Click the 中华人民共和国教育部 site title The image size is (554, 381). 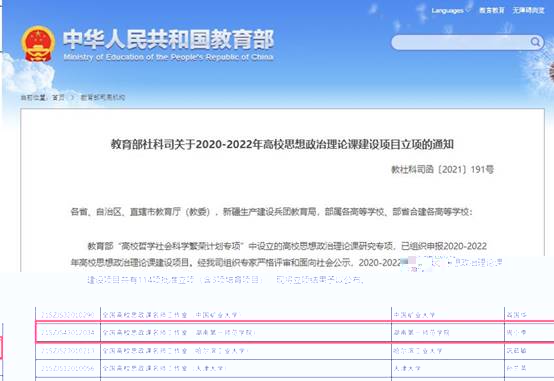tap(169, 39)
